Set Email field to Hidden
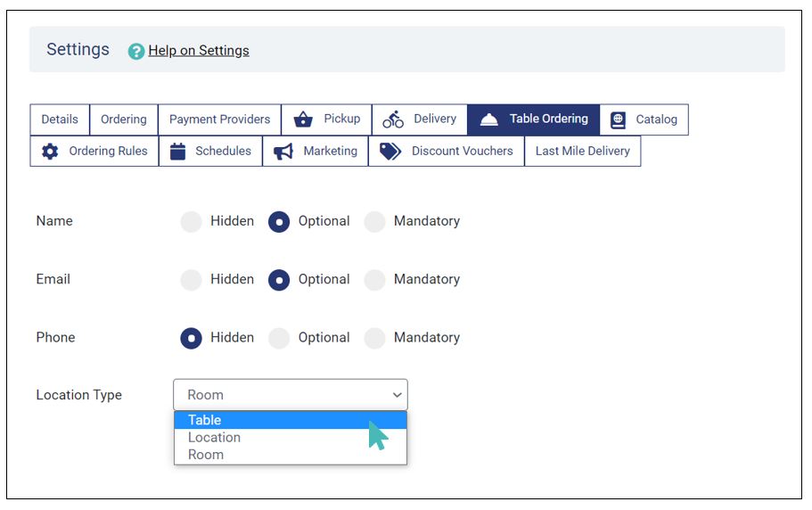 pos(191,280)
